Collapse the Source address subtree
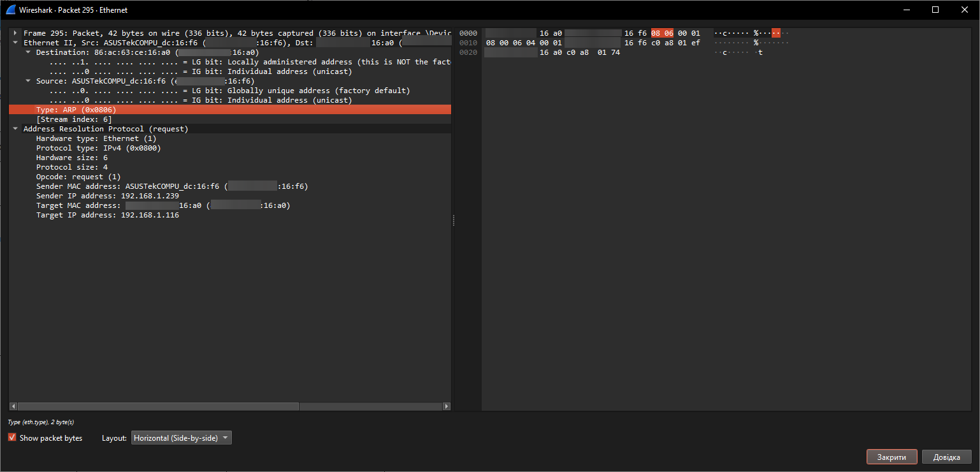Viewport: 980px width, 472px height. [28, 81]
